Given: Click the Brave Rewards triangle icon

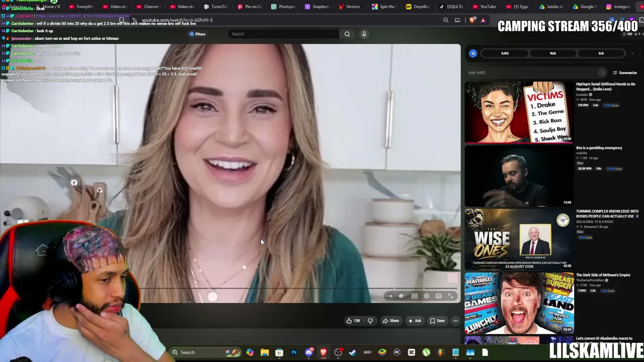Looking at the screenshot, I should point(483,20).
